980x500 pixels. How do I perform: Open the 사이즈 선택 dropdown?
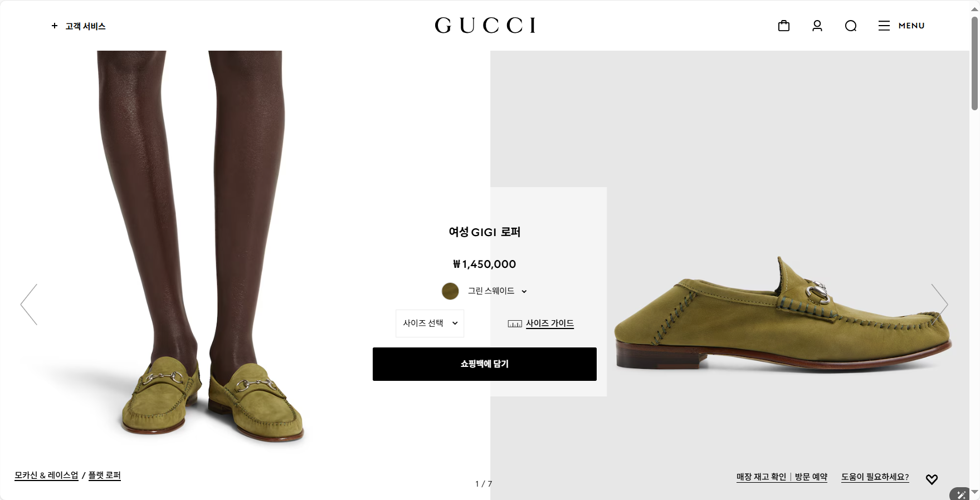coord(430,323)
